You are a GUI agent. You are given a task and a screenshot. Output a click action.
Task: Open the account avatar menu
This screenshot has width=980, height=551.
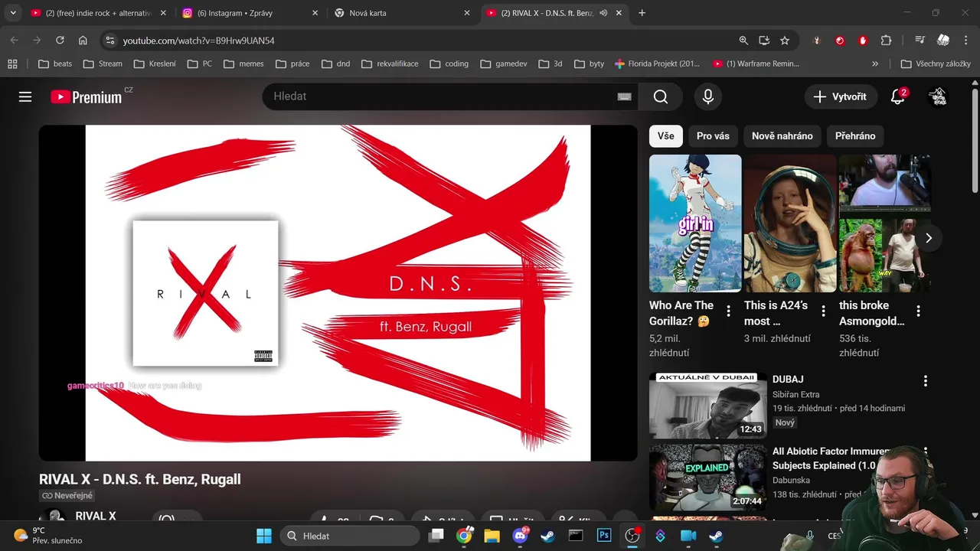(x=937, y=96)
